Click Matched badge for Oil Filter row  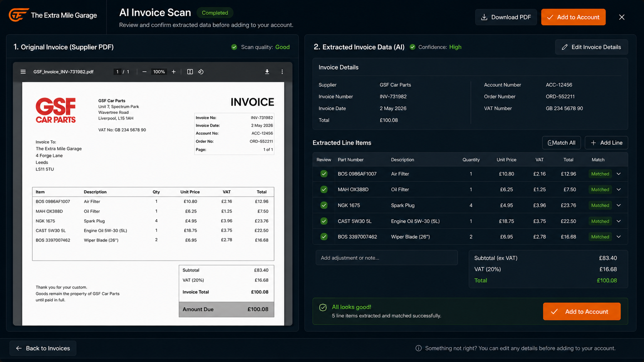click(600, 190)
